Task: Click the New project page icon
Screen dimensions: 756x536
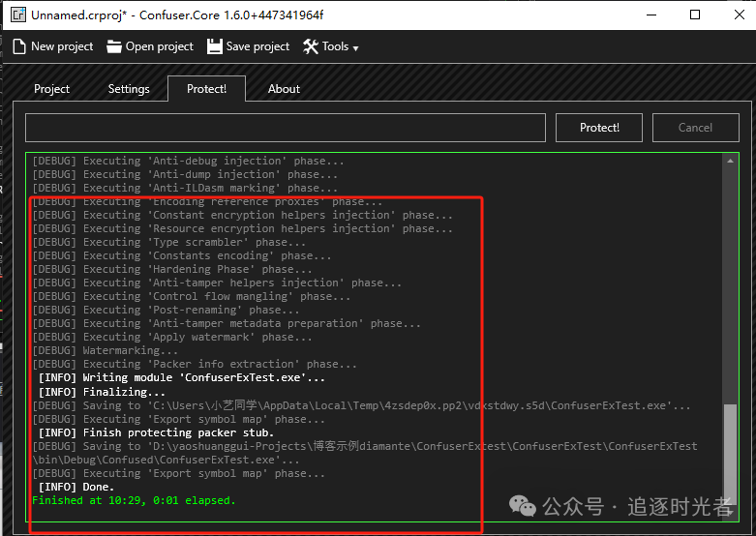Action: 19,46
